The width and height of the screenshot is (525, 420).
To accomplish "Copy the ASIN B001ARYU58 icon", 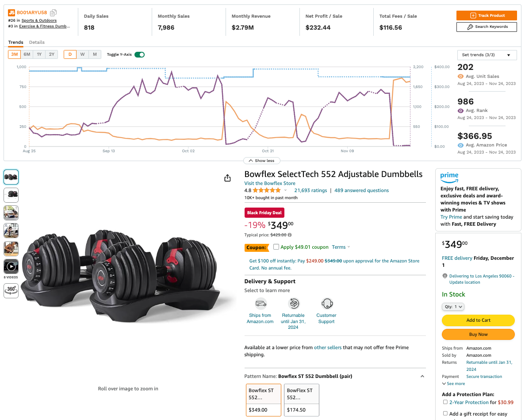I will (x=53, y=13).
